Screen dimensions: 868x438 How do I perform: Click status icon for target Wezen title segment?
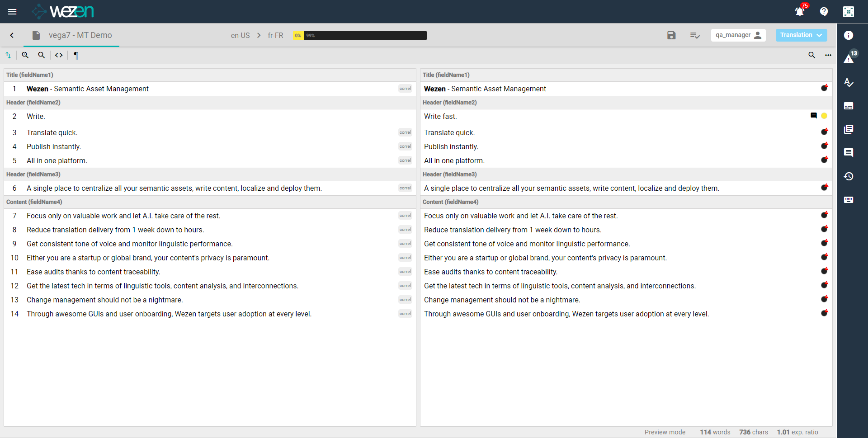coord(825,88)
